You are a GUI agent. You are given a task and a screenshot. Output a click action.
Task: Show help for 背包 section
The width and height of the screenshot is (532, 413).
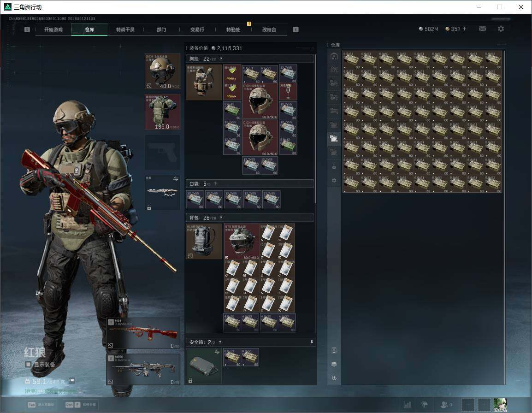[221, 218]
